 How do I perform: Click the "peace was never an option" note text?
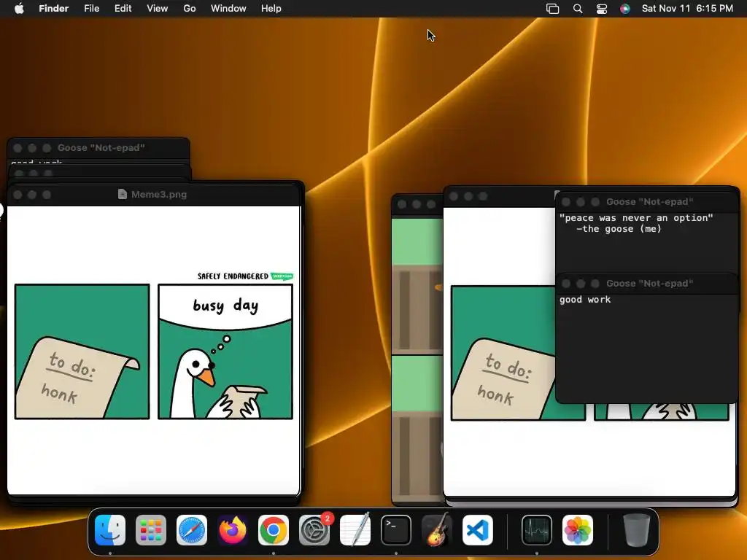tap(636, 217)
